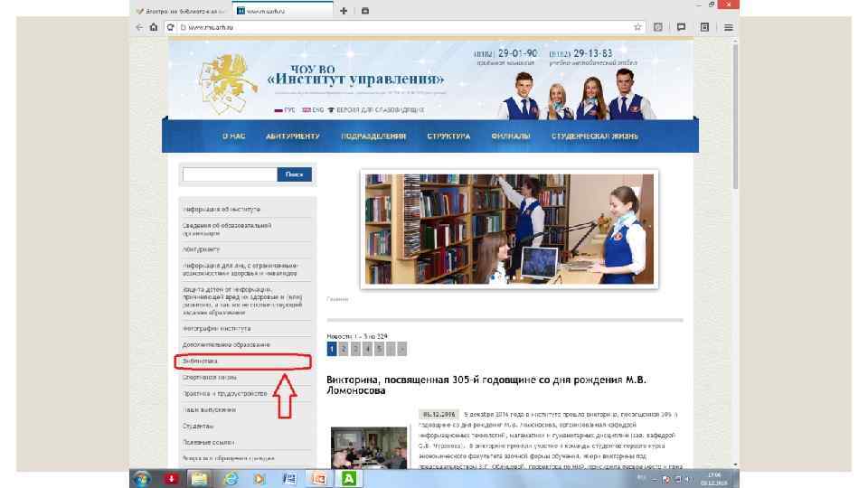Go back with the browser back arrow
This screenshot has height=488, width=868.
(139, 27)
